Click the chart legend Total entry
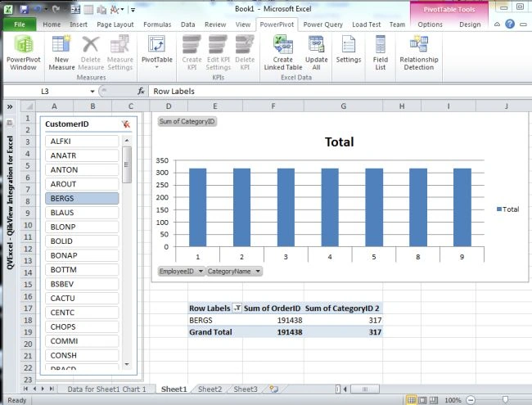 point(507,209)
